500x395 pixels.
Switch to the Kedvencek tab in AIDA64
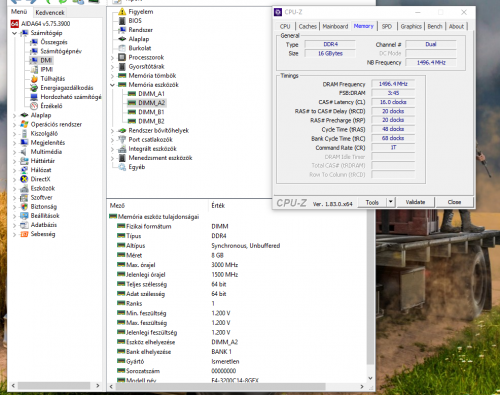tap(50, 12)
